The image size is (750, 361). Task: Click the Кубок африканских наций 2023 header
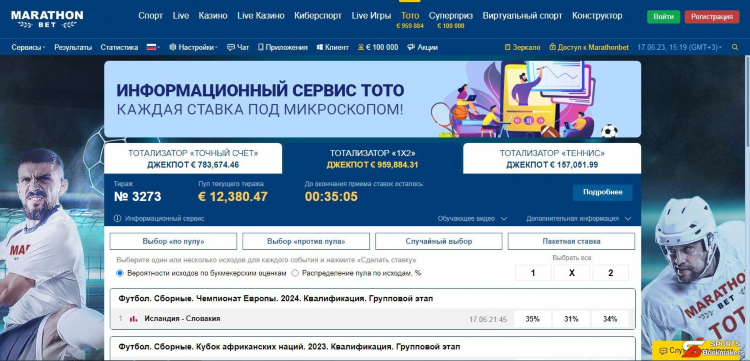click(289, 347)
